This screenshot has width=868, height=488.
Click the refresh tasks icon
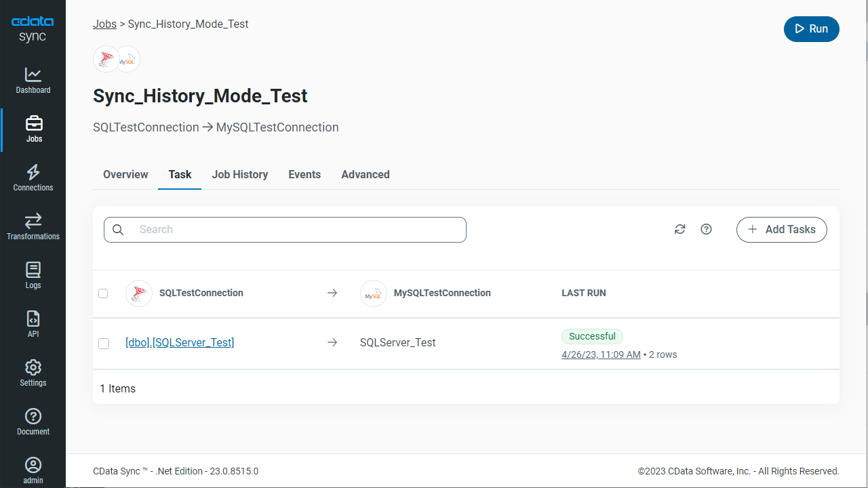point(679,229)
